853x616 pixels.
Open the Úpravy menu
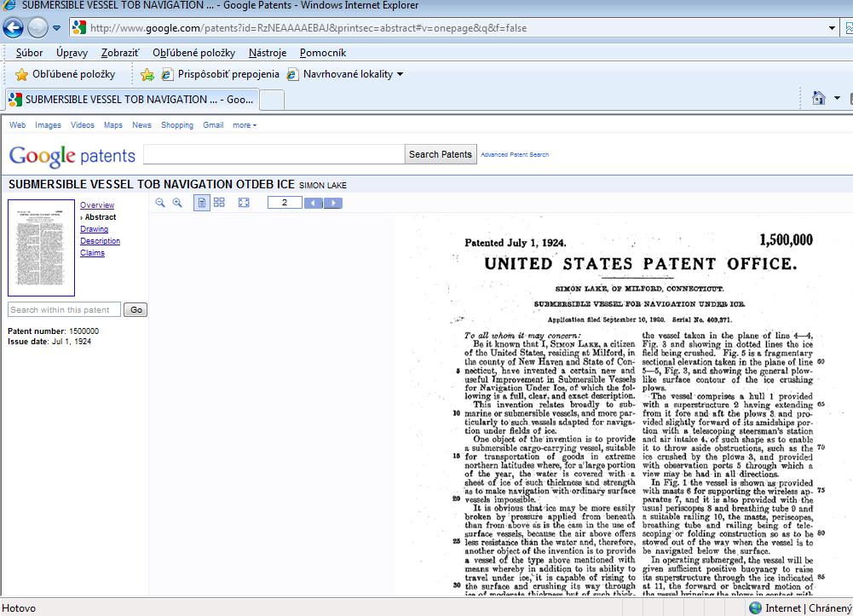(x=72, y=53)
